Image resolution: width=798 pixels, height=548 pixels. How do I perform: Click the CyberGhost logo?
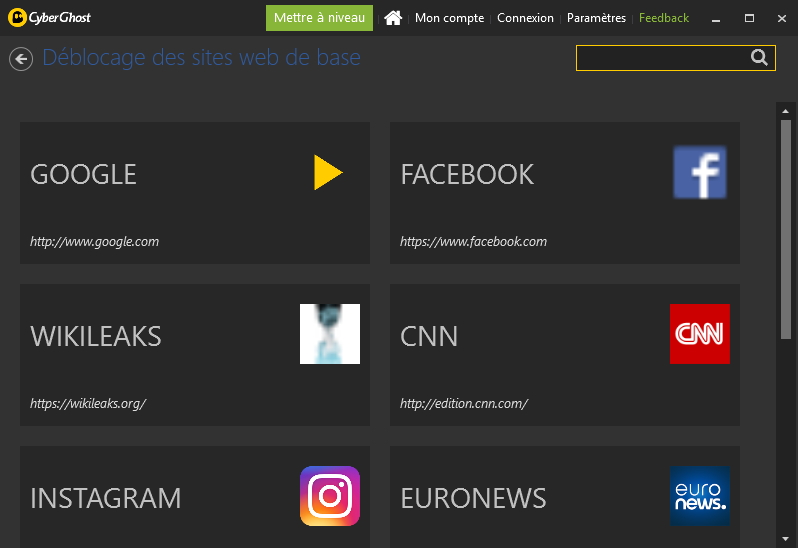[49, 17]
